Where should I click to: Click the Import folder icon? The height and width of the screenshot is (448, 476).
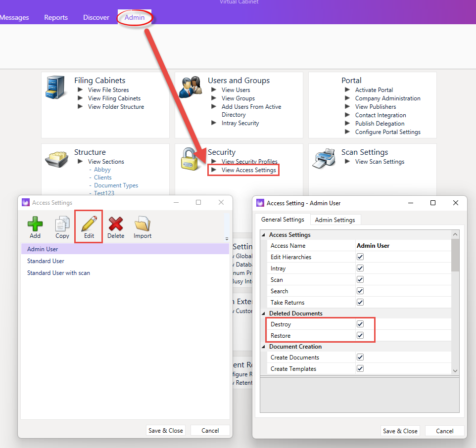(x=143, y=224)
